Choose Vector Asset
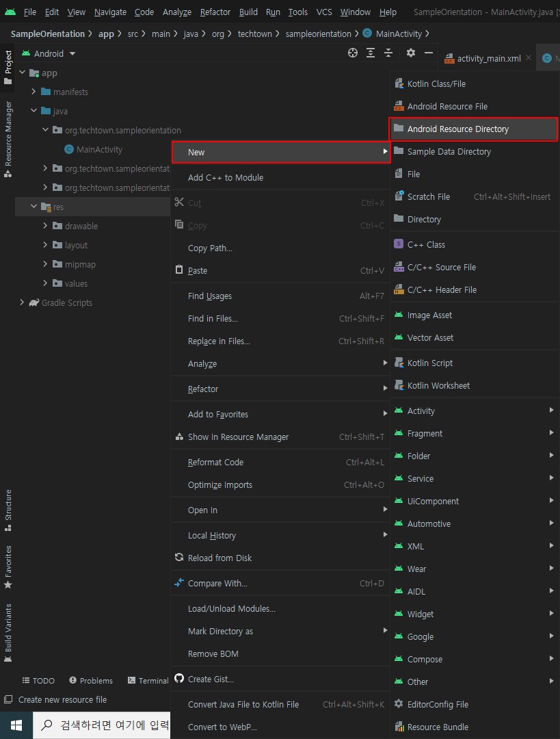 coord(475,338)
